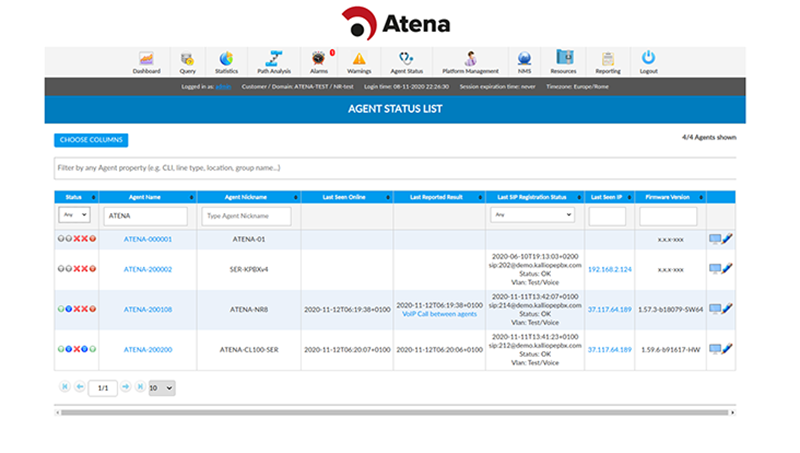This screenshot has height=453, width=800.
Task: Open IP link 192.168.2.124
Action: click(610, 269)
